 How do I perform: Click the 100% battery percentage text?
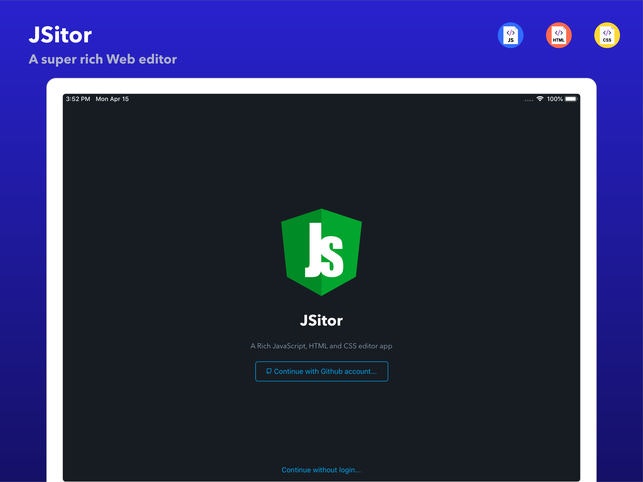coord(555,99)
